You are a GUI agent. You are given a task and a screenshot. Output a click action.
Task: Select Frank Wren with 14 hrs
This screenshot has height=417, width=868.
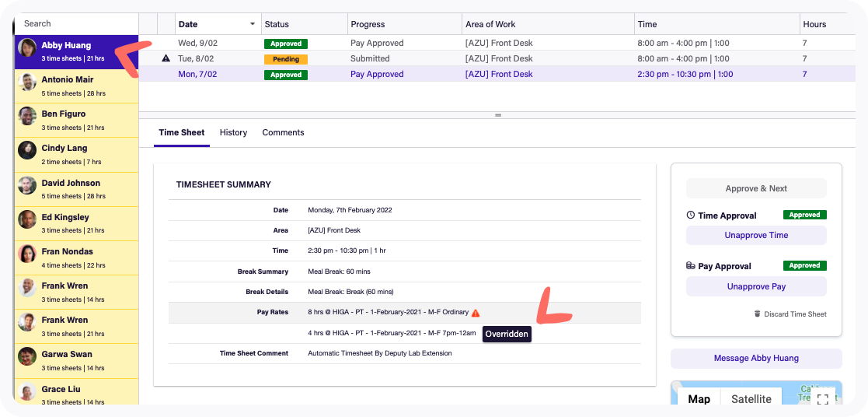pyautogui.click(x=76, y=293)
